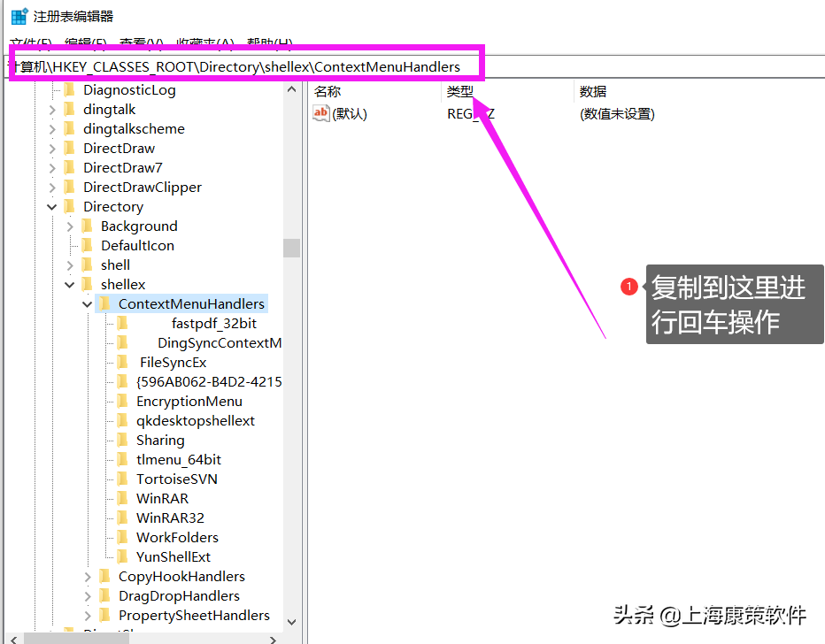Click the folder icon of ContextMenuHandlers

point(105,303)
